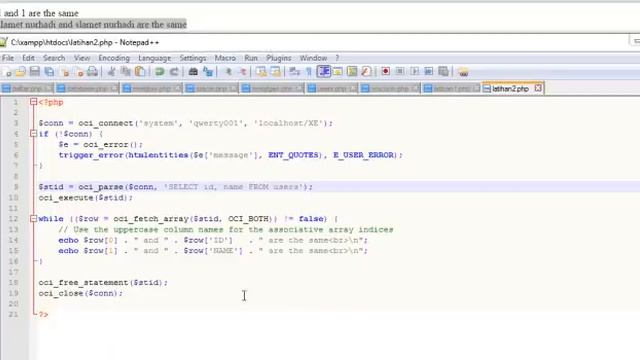Create a new file with the New toolbar icon

pyautogui.click(x=7, y=72)
